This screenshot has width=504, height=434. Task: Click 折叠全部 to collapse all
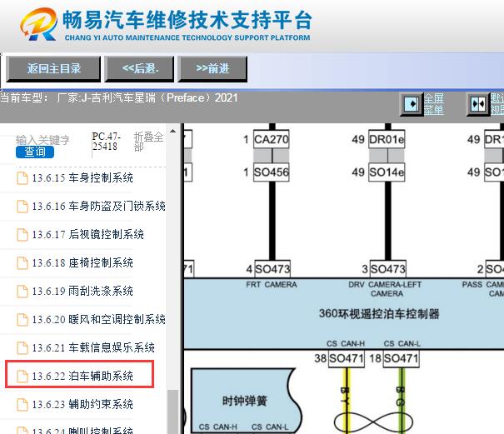(x=148, y=142)
